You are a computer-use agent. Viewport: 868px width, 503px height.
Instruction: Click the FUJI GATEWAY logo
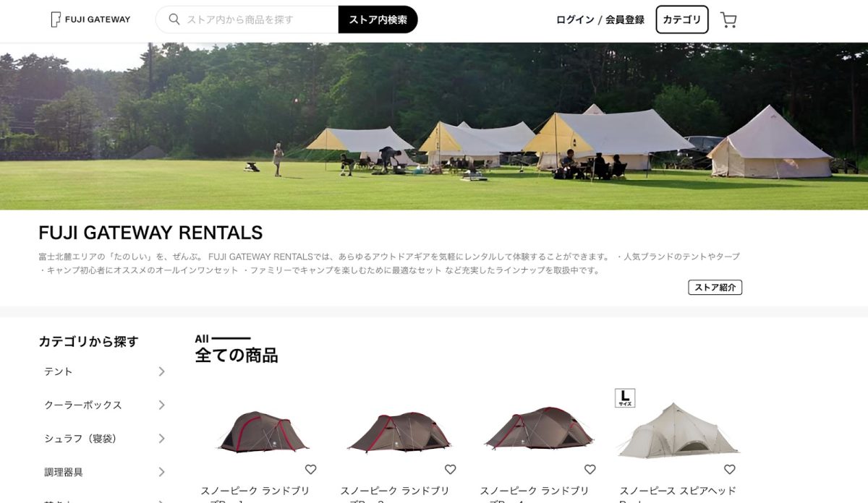[x=90, y=20]
